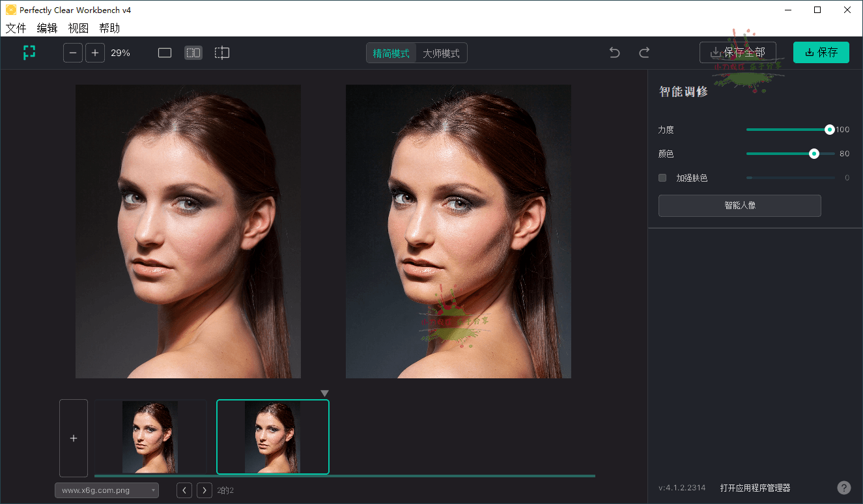Undo the last adjustment
This screenshot has height=504, width=863.
614,53
